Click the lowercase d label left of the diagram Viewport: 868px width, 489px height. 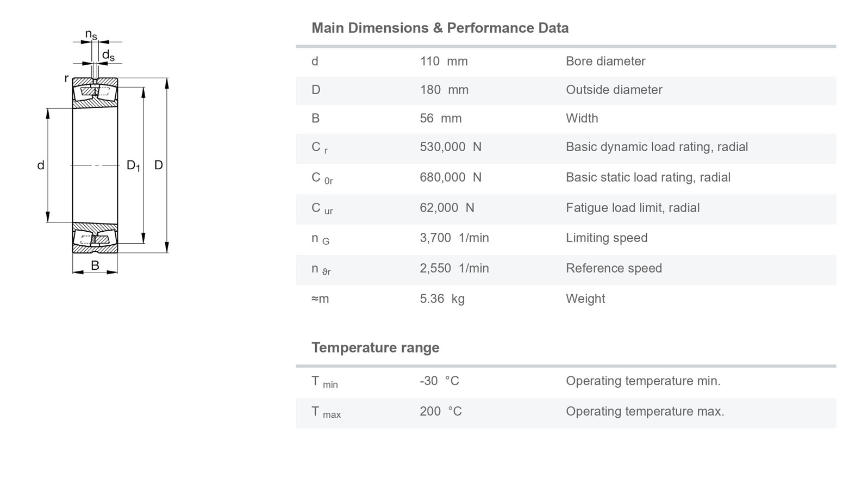click(41, 165)
